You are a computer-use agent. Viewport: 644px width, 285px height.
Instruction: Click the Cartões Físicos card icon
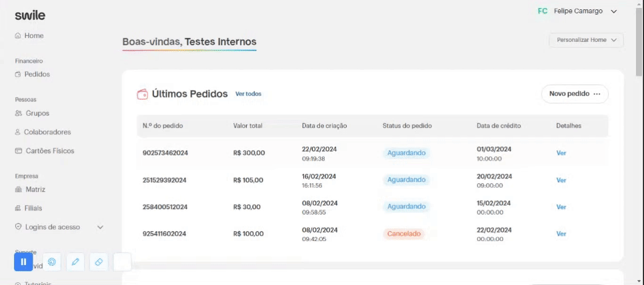tap(18, 151)
